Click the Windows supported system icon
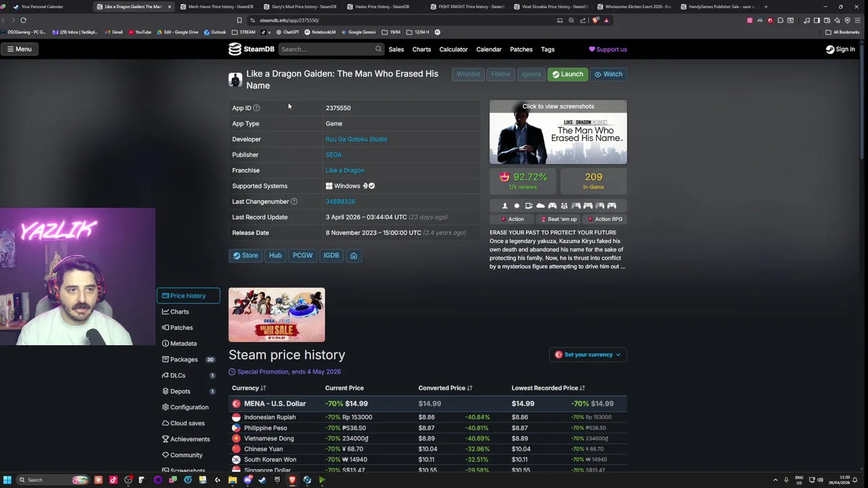 coord(329,186)
